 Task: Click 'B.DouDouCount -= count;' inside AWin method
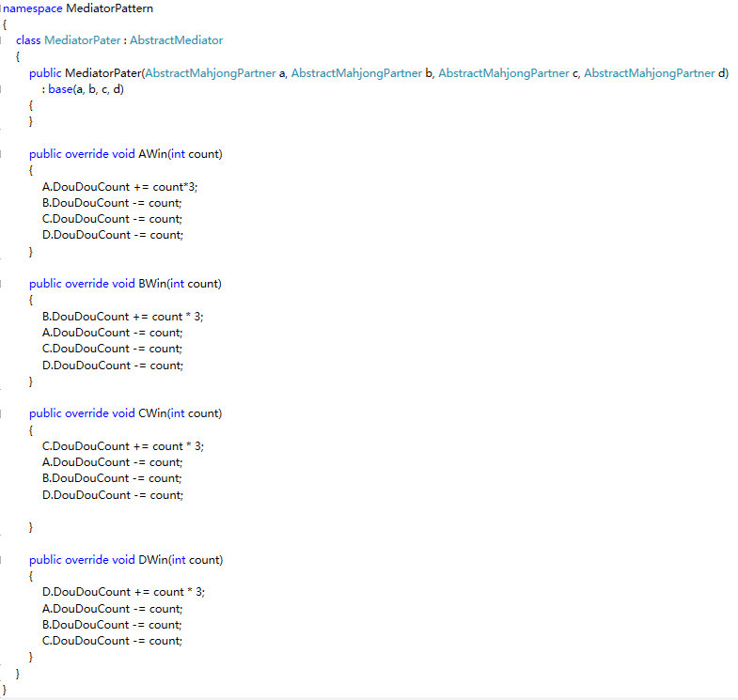(112, 203)
